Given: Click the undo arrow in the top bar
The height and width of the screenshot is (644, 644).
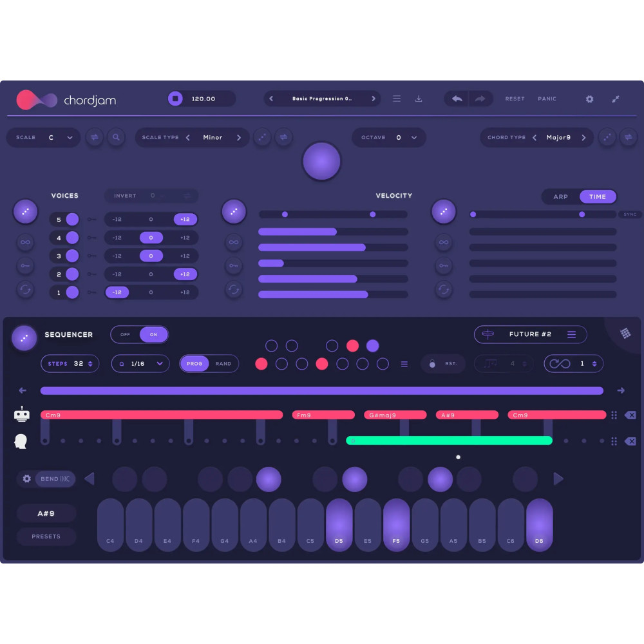Looking at the screenshot, I should [457, 99].
